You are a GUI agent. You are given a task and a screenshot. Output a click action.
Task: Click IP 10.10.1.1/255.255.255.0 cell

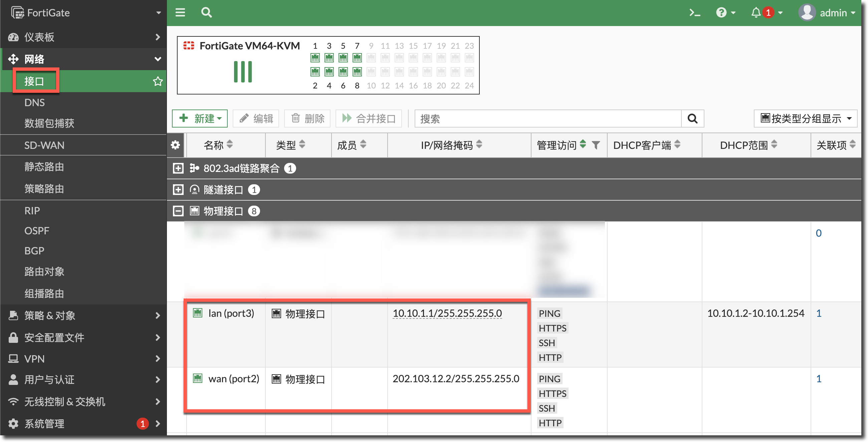click(447, 313)
